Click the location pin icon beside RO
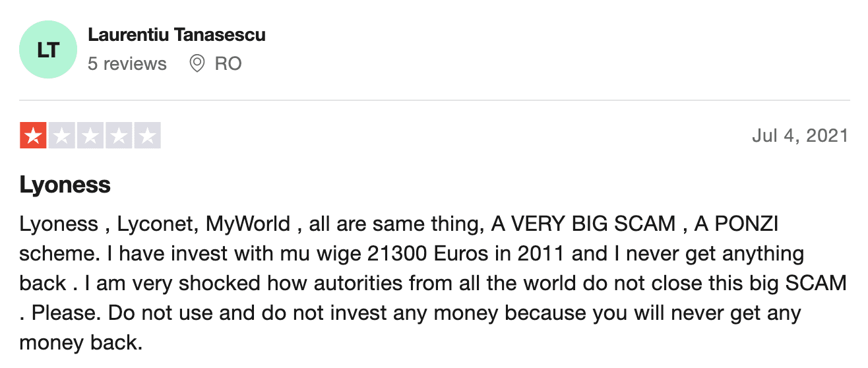This screenshot has width=868, height=368. (x=197, y=64)
